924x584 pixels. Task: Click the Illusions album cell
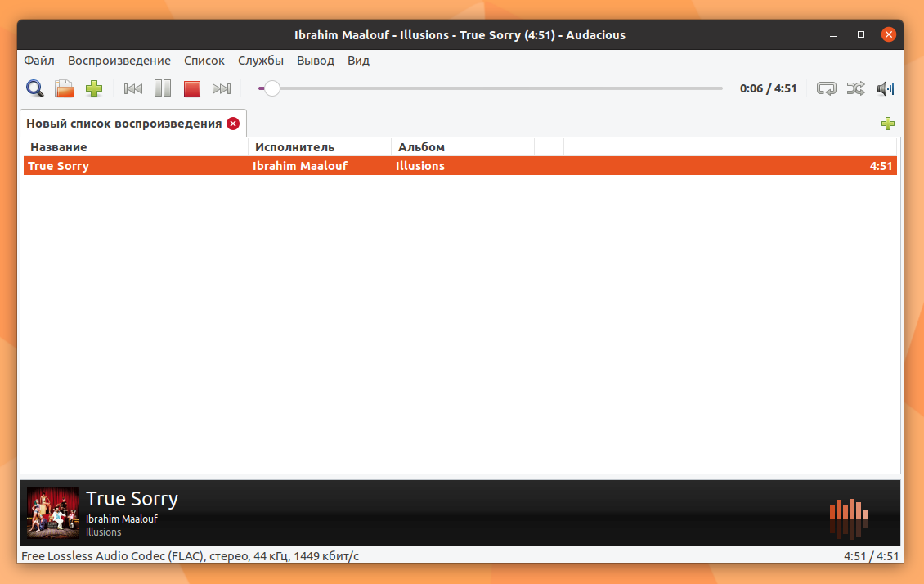pyautogui.click(x=420, y=165)
